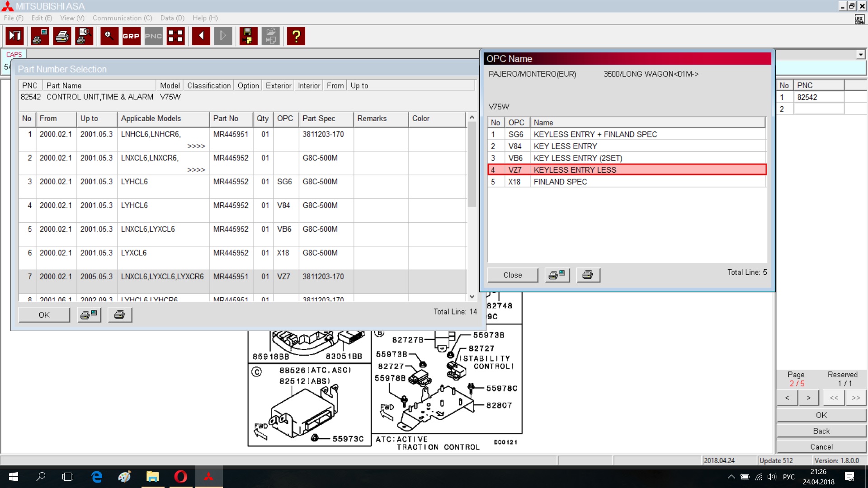Open Opera browser from the taskbar

(180, 477)
